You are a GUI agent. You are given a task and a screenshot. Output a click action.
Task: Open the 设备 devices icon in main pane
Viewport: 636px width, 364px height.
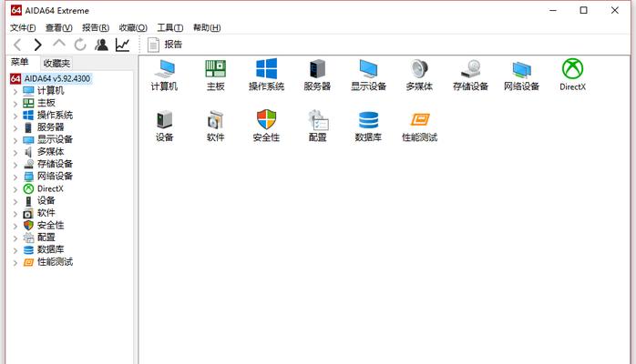pos(164,126)
